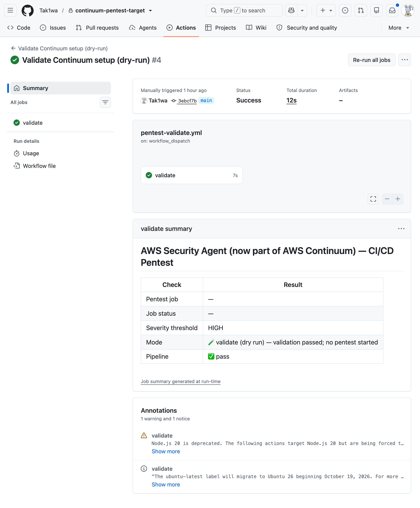Click Re-run all jobs button
The image size is (420, 508).
point(371,60)
